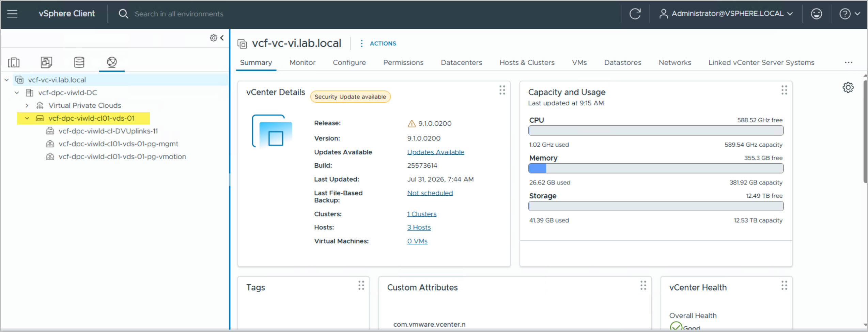Select vcf-dpc-viwld-cl-DVUplinks-11 port group
This screenshot has height=332, width=868.
pos(108,131)
